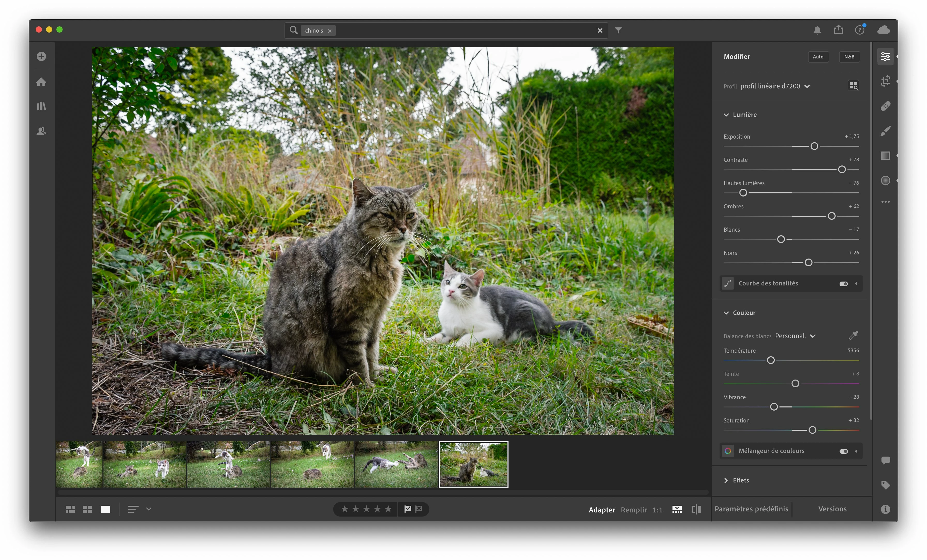Select the Linear Gradient tool
This screenshot has width=927, height=560.
click(x=885, y=156)
